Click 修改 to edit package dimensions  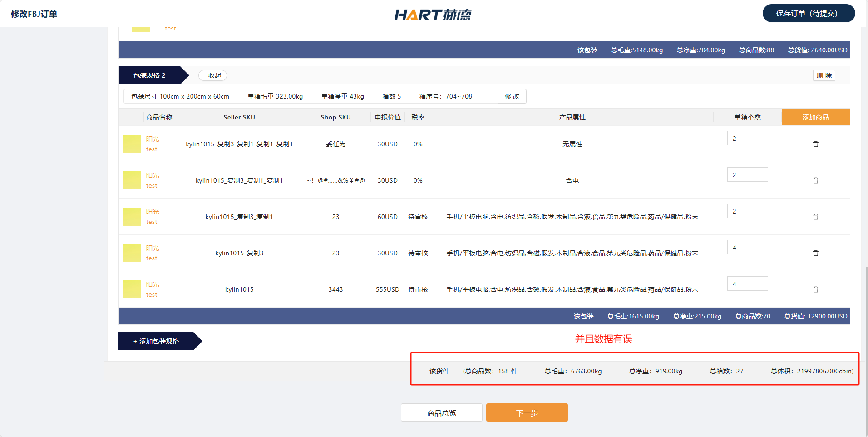coord(512,96)
